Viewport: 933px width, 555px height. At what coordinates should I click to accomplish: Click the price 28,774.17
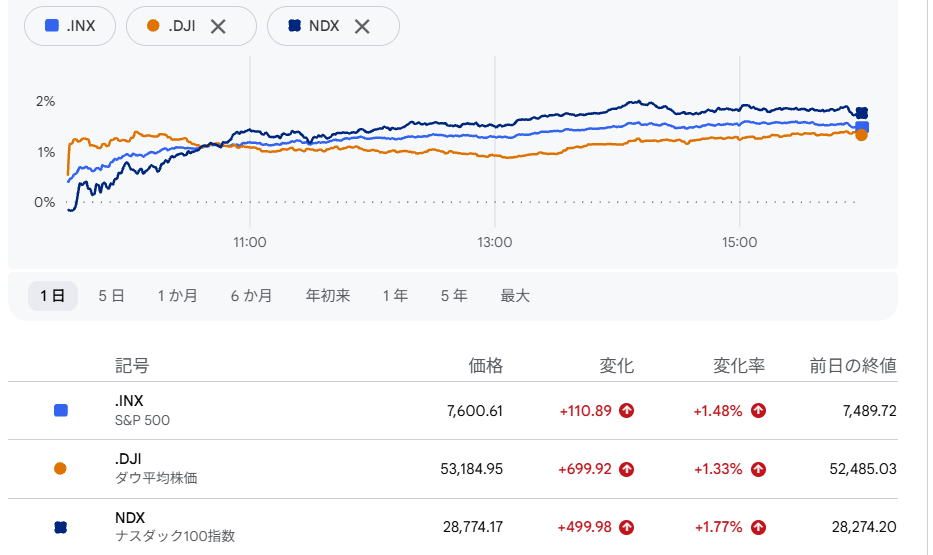pos(473,527)
